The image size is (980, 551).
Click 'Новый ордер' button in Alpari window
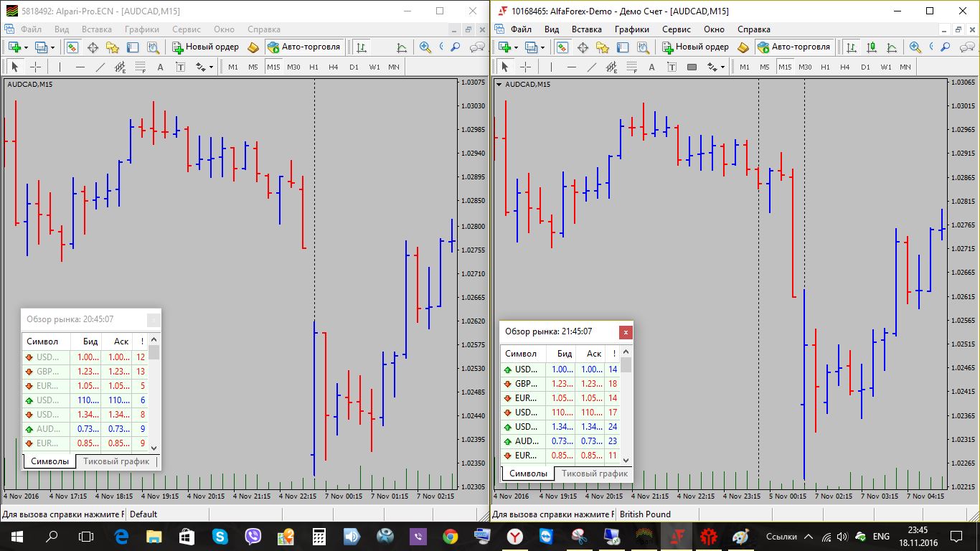click(x=206, y=47)
